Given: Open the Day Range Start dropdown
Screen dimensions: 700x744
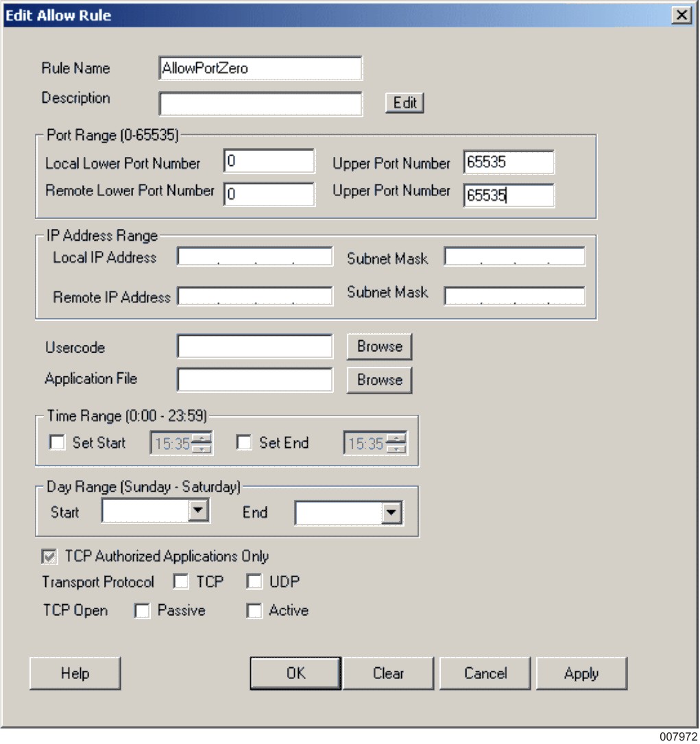Looking at the screenshot, I should [198, 511].
